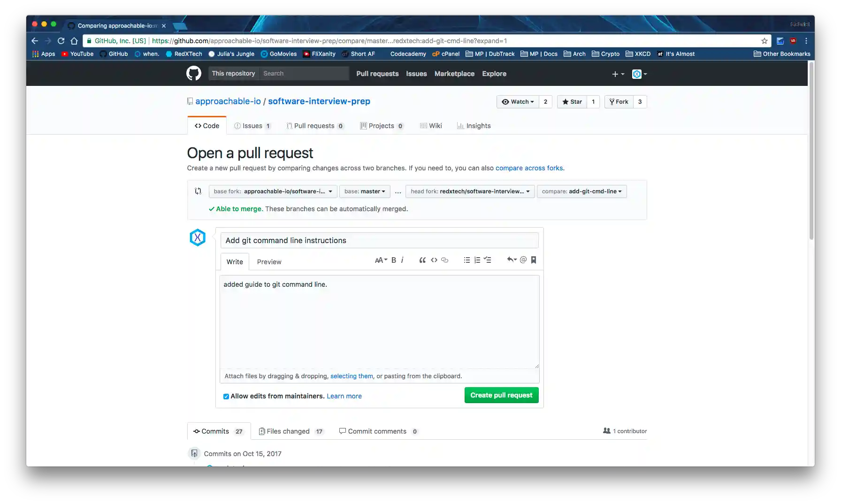
Task: Insert a saved reply
Action: pos(512,260)
